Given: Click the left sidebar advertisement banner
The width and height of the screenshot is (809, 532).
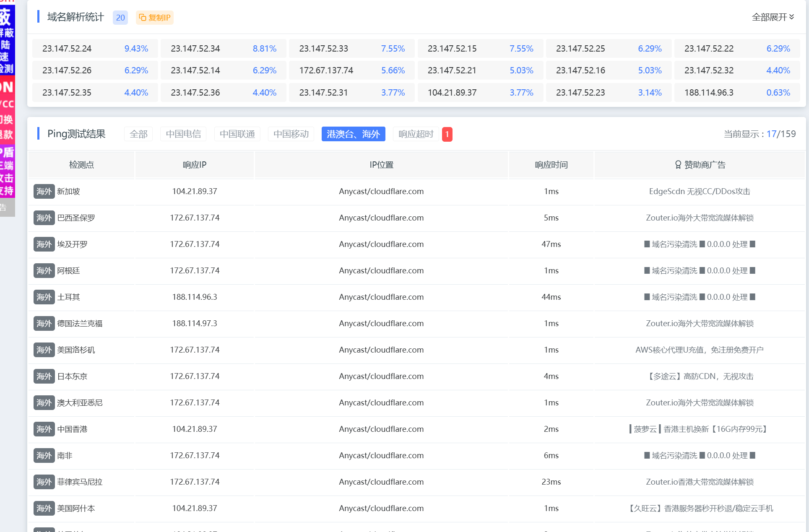Looking at the screenshot, I should point(7,108).
